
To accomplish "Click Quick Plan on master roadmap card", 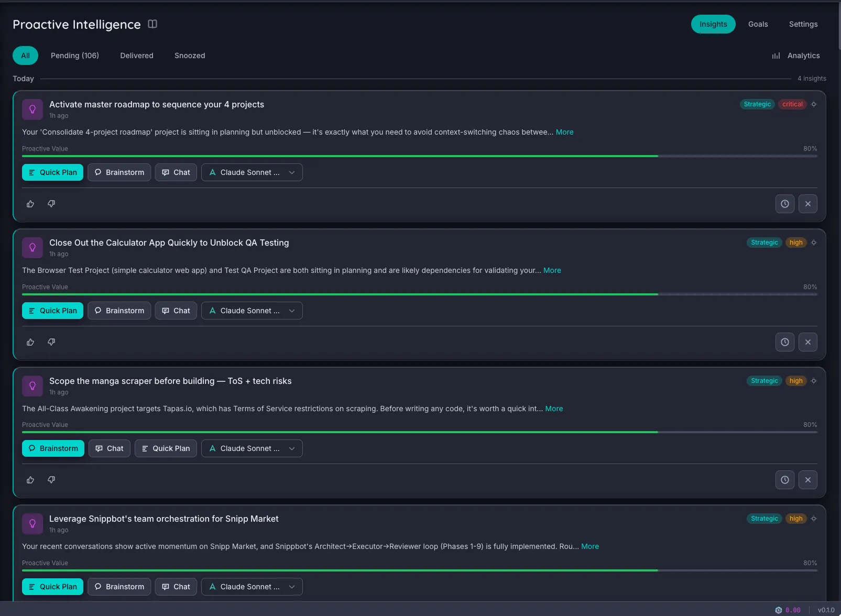I will click(x=52, y=172).
